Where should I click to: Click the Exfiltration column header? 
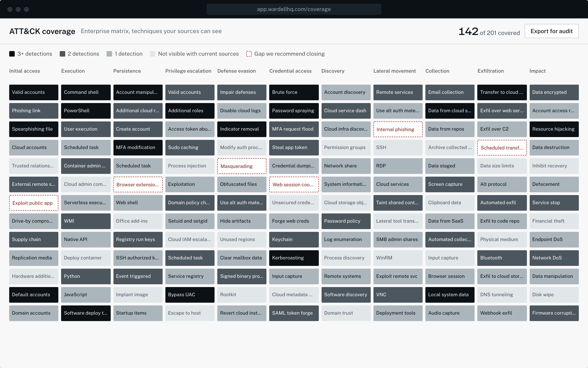(490, 71)
